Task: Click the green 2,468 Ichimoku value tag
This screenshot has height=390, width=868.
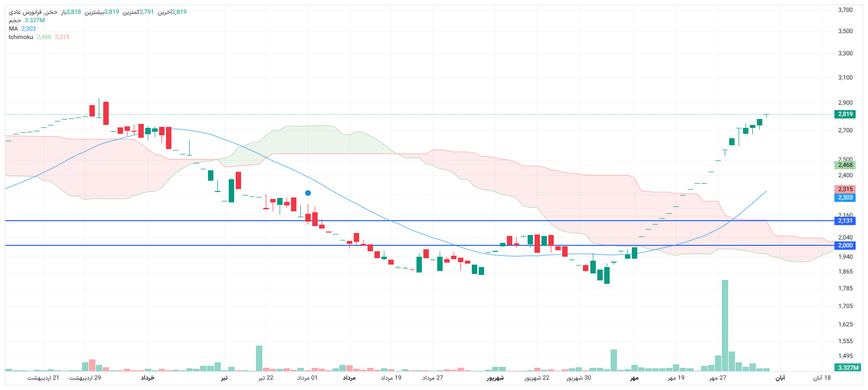Action: (x=845, y=165)
